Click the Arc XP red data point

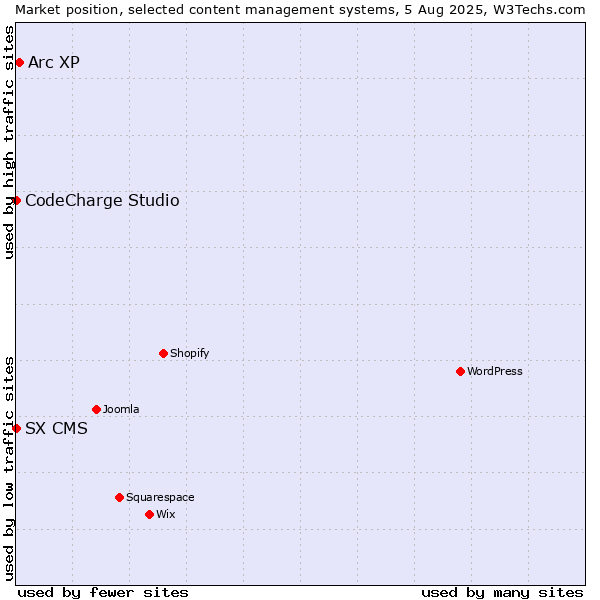[x=20, y=62]
